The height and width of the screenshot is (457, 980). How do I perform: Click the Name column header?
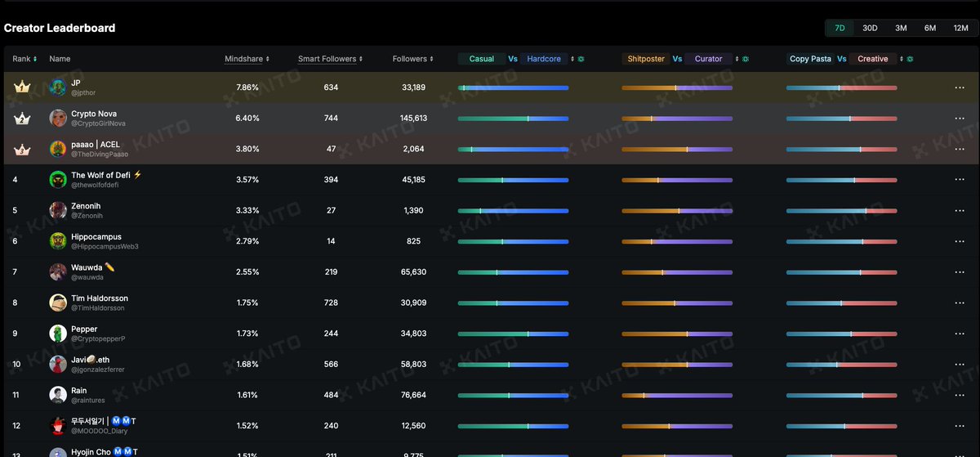click(x=60, y=59)
